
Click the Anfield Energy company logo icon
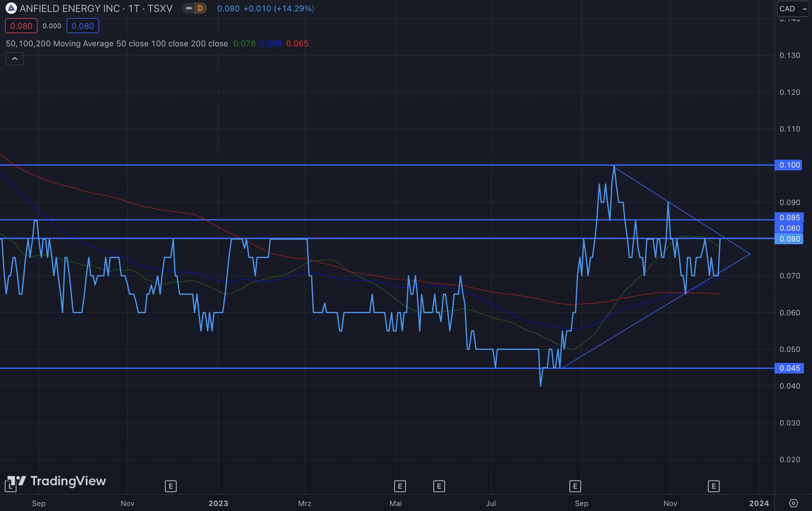(x=11, y=8)
